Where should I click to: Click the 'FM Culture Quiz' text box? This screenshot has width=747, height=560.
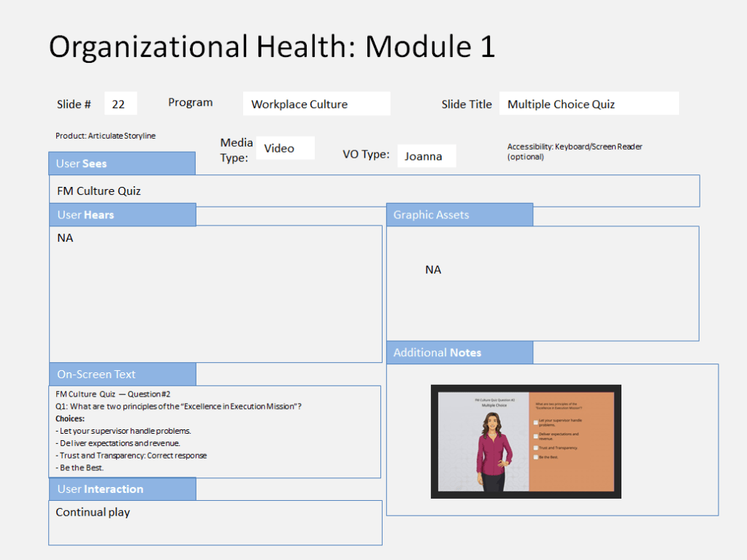click(x=374, y=191)
